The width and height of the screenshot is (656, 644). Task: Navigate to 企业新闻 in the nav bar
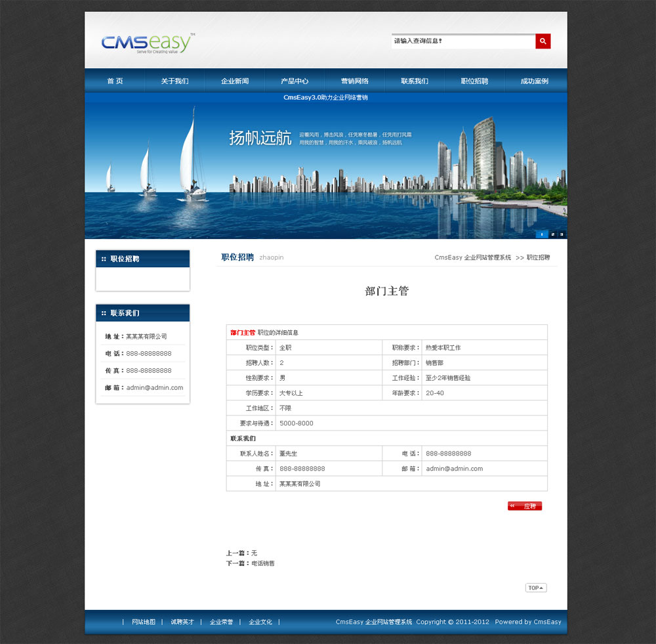pyautogui.click(x=235, y=81)
